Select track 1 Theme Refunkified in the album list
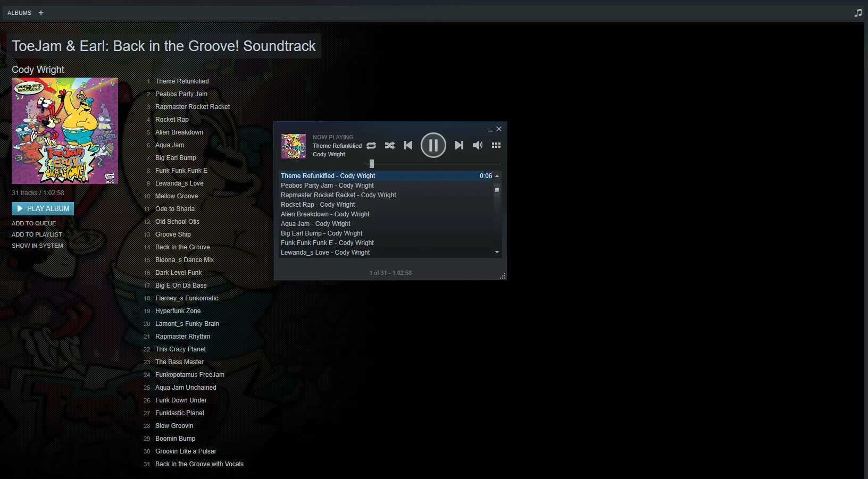 click(x=182, y=81)
